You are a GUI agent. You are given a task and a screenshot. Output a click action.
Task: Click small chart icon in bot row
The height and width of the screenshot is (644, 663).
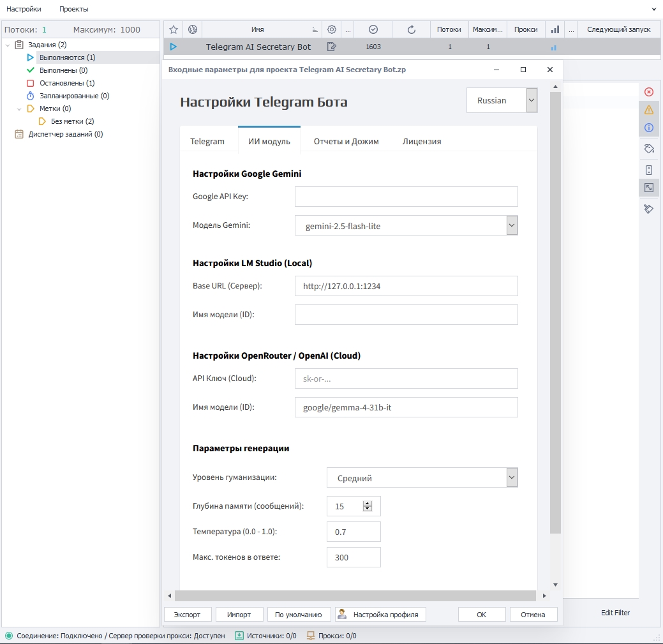pos(553,49)
